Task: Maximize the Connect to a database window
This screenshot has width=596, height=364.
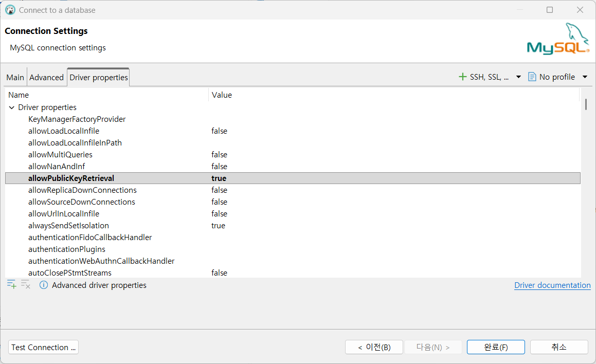Action: (x=550, y=10)
